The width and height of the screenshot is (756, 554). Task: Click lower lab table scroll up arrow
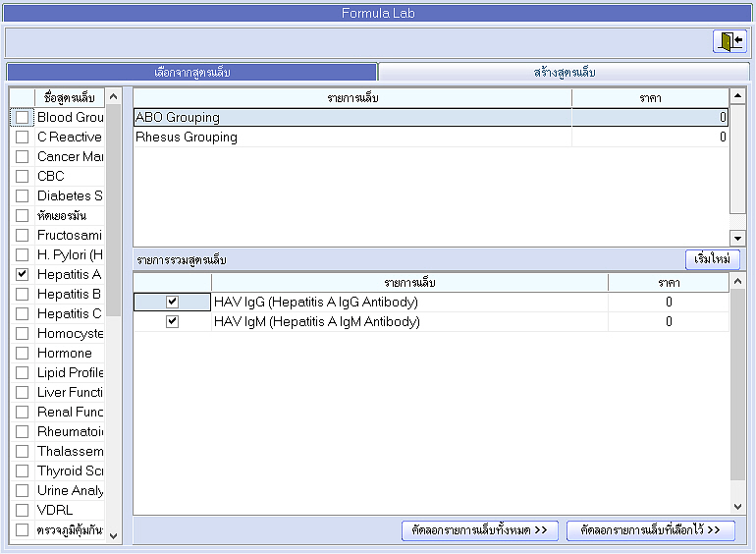click(737, 281)
